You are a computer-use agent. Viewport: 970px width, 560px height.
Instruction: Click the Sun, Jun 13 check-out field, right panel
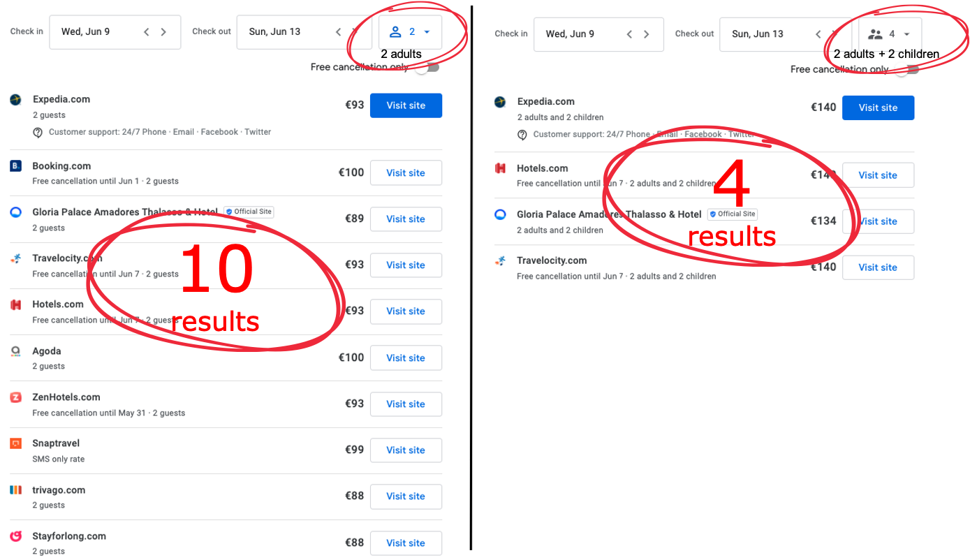[x=786, y=34]
